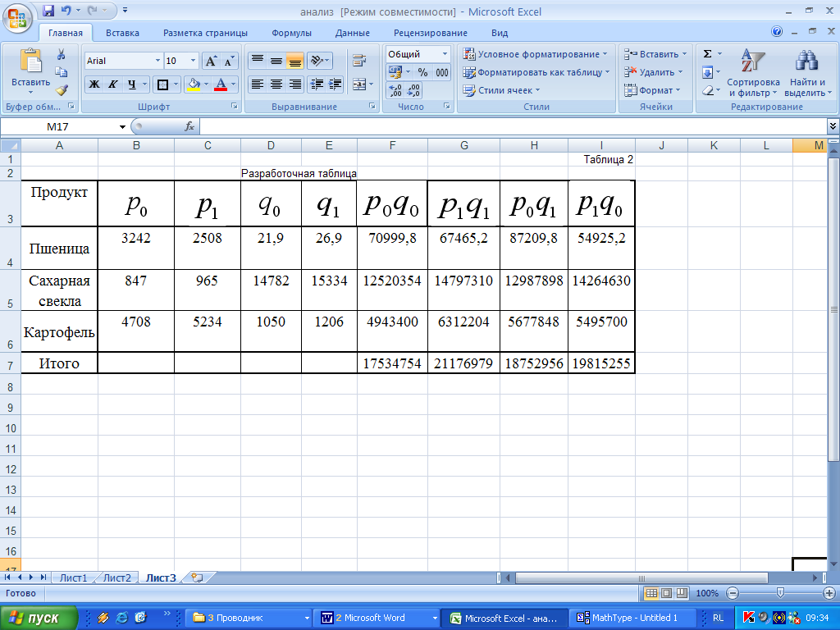The height and width of the screenshot is (630, 840).
Task: Apply red font color A
Action: [220, 84]
